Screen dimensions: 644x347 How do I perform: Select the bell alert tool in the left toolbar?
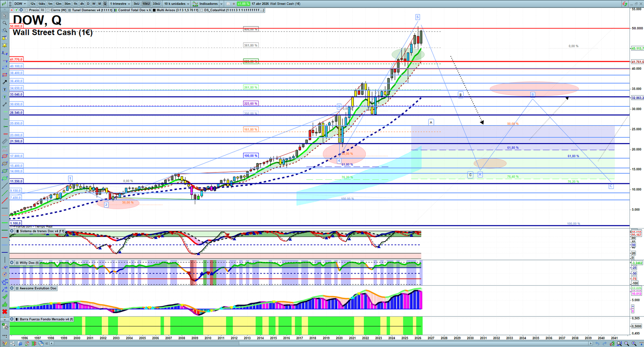pyautogui.click(x=4, y=46)
